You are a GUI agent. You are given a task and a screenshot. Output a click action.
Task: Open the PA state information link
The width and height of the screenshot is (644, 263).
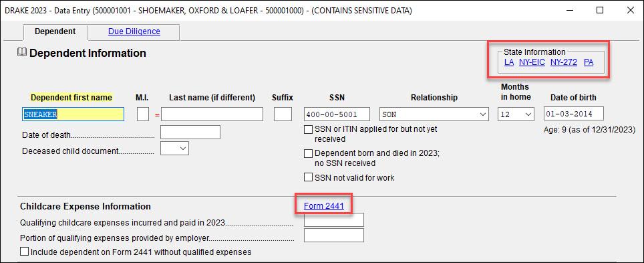click(x=588, y=62)
